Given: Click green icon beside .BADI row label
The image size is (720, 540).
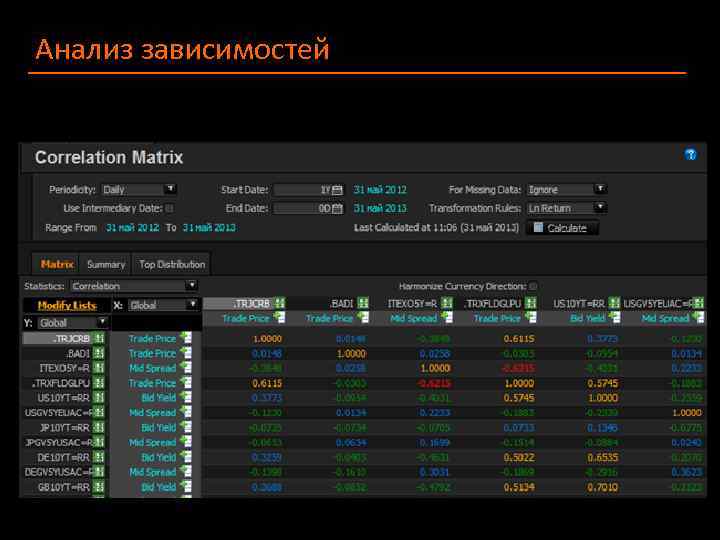Looking at the screenshot, I should coord(98,354).
